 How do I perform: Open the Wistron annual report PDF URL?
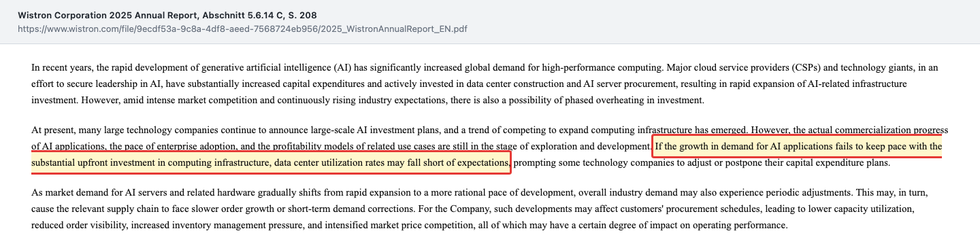pos(242,29)
